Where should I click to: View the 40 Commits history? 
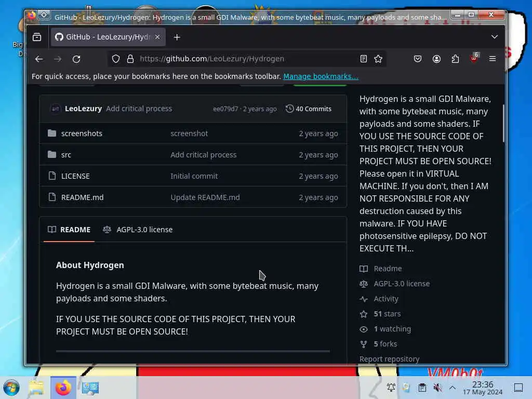tap(309, 109)
